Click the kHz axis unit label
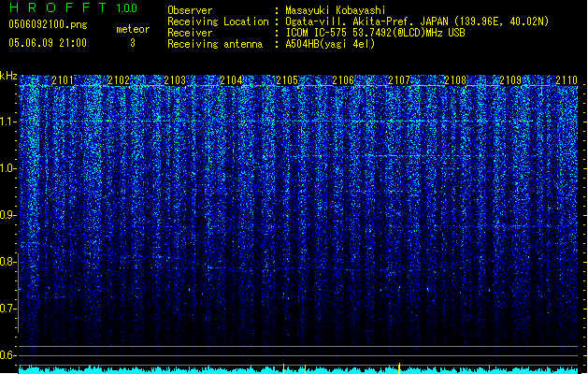Screen dimensions: 588x374 click(8, 76)
